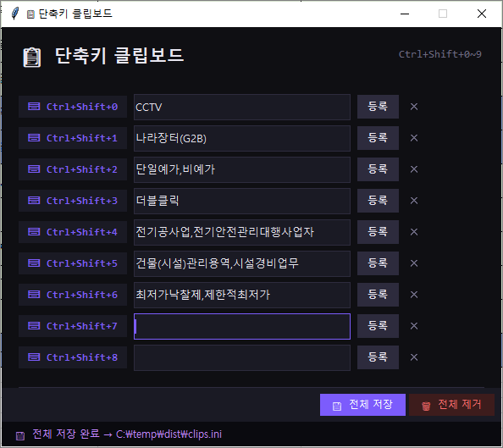Register the 단일예가,비예가 clip with 등록
This screenshot has height=448, width=503.
[x=378, y=169]
